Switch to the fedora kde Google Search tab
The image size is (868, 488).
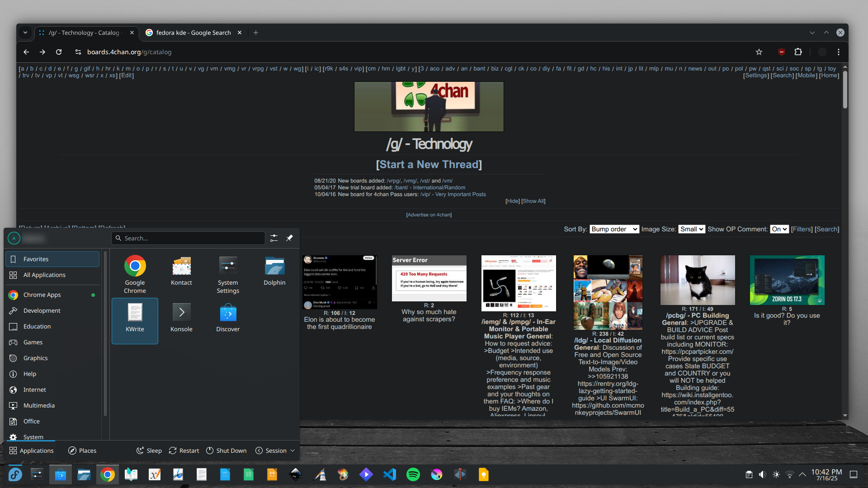click(194, 33)
